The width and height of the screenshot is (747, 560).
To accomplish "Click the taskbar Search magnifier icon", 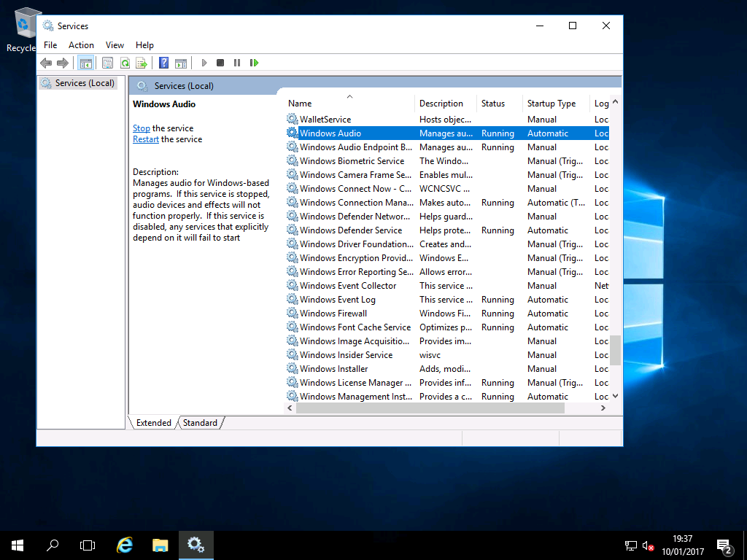I will (x=53, y=545).
